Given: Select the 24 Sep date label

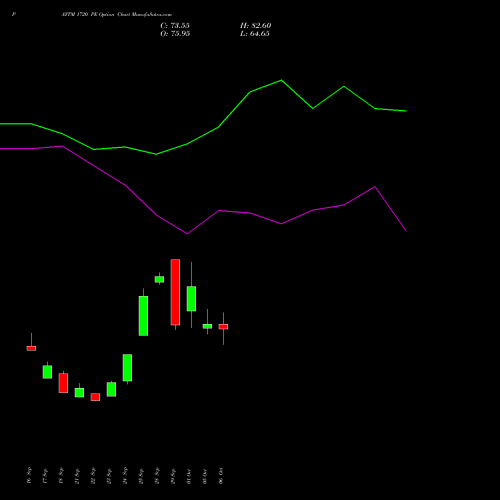Looking at the screenshot, I should pyautogui.click(x=125, y=475).
